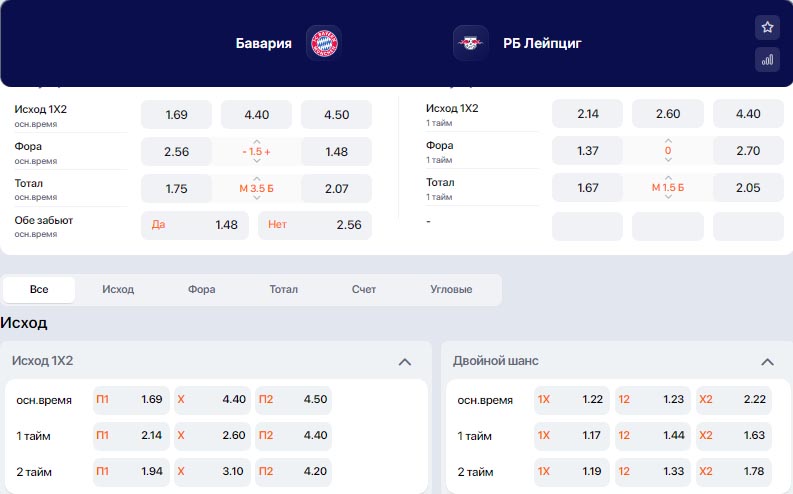793x494 pixels.
Task: Open the Угловые tab
Action: pyautogui.click(x=451, y=289)
